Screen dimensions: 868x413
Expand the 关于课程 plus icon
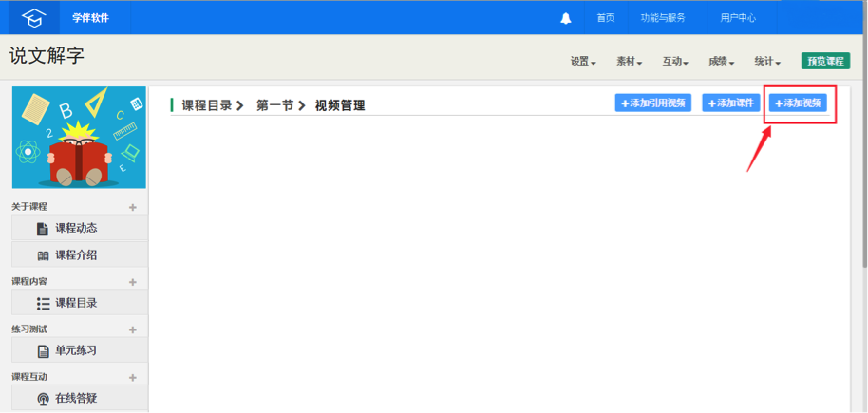point(133,207)
